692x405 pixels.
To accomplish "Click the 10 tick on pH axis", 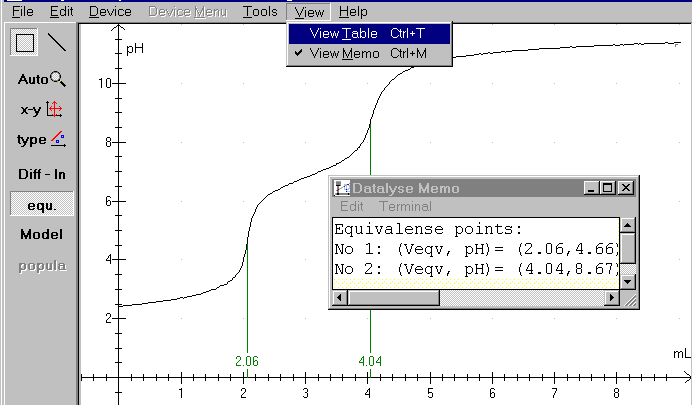I will pos(105,83).
